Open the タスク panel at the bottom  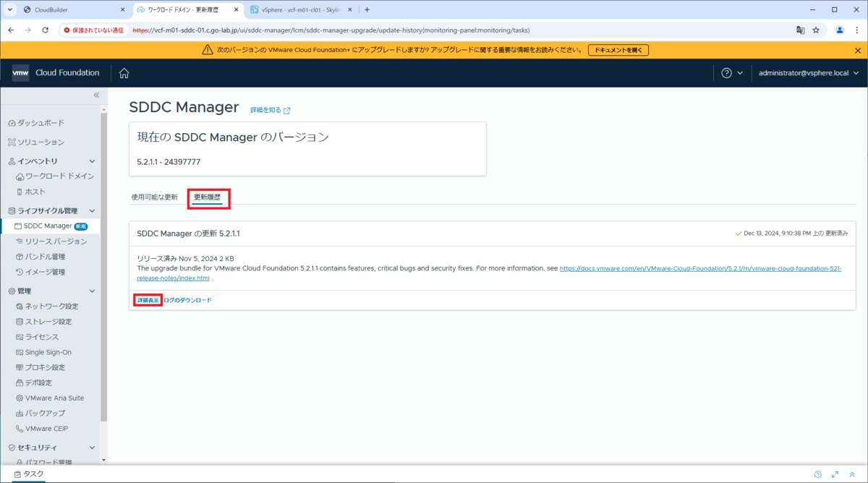pyautogui.click(x=29, y=474)
